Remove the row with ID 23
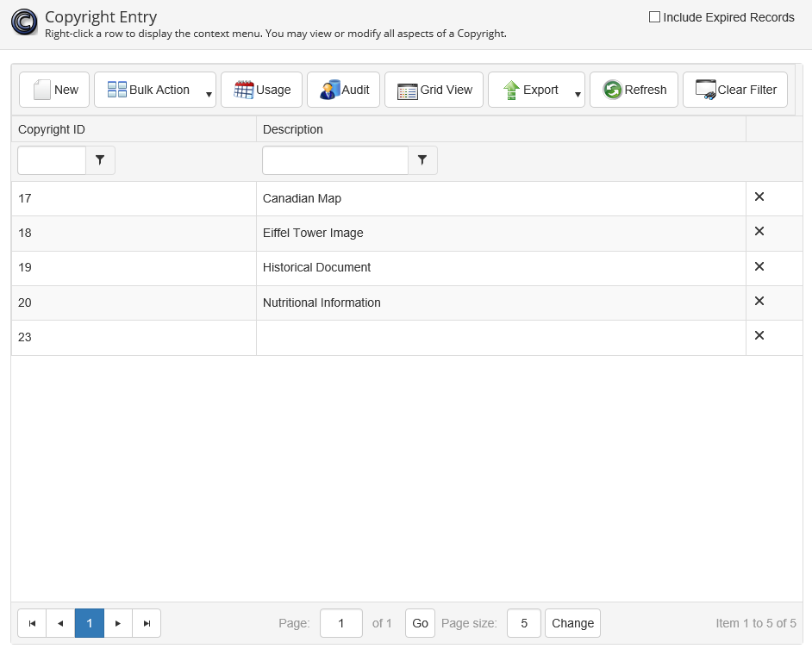The height and width of the screenshot is (655, 812). tap(759, 336)
